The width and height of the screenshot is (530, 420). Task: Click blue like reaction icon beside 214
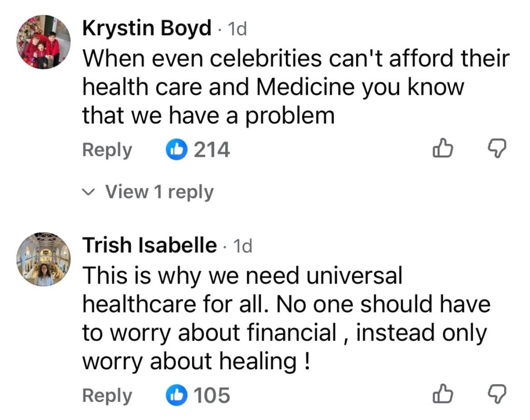[x=176, y=150]
